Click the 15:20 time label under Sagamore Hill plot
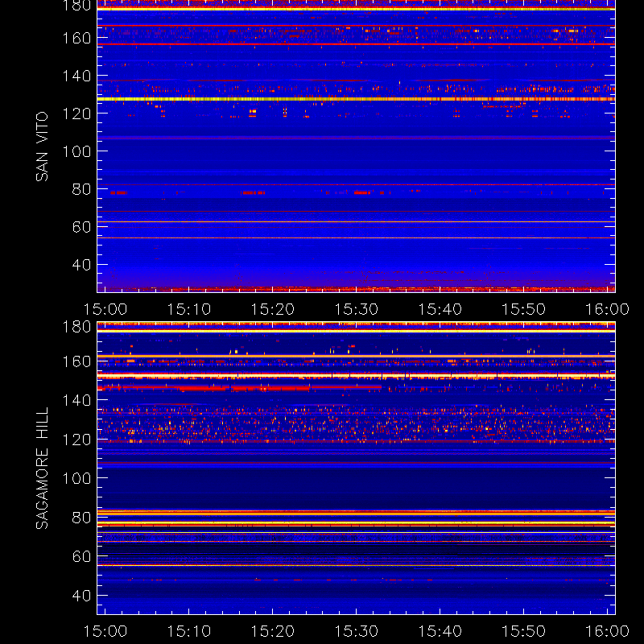644x644 pixels. tap(273, 631)
